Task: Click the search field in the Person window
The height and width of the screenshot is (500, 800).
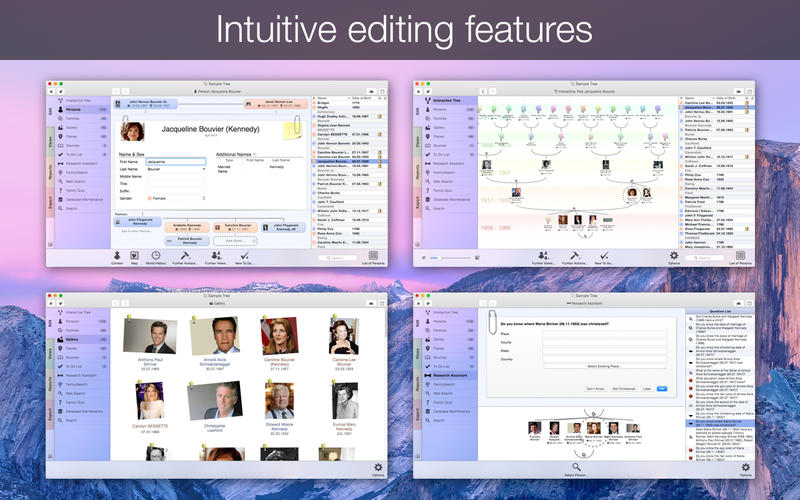Action: pos(337,258)
